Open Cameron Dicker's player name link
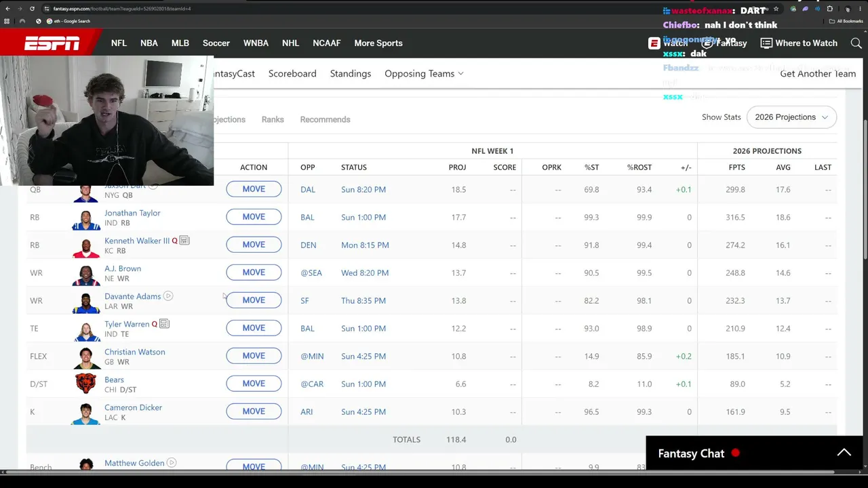 point(133,407)
